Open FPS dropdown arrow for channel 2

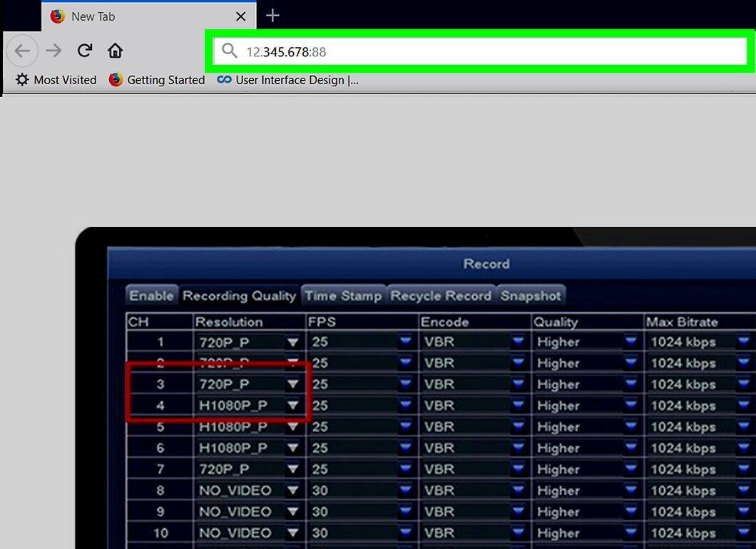406,362
